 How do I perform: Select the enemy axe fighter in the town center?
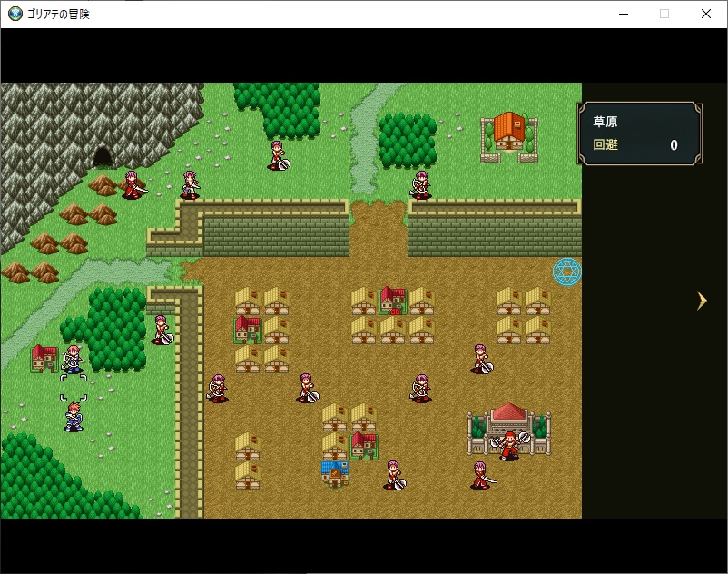pyautogui.click(x=307, y=388)
